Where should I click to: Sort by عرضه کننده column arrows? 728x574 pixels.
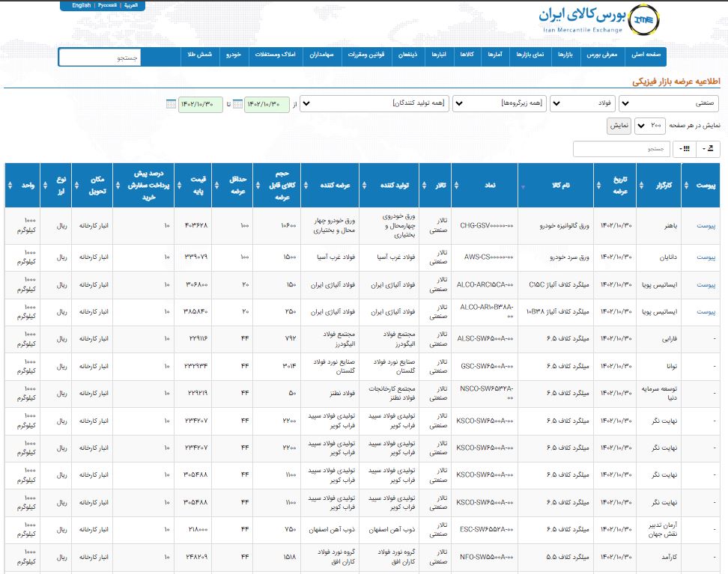point(306,185)
